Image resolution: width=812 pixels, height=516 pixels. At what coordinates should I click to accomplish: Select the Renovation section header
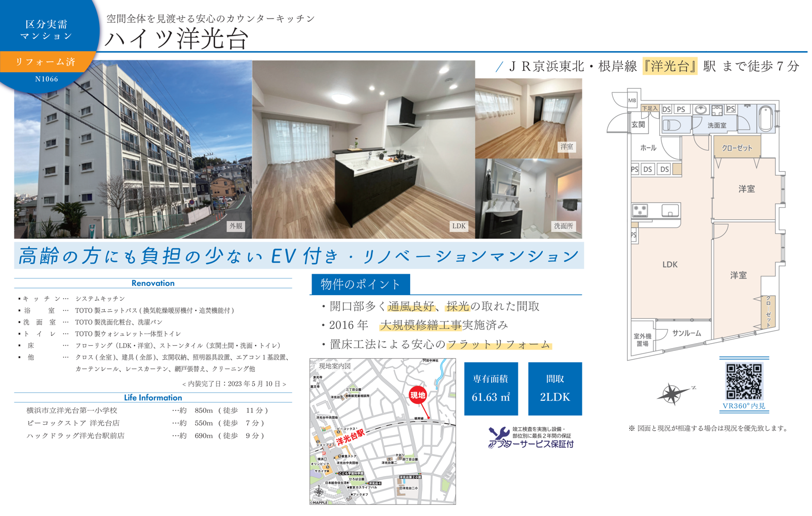[x=153, y=283]
